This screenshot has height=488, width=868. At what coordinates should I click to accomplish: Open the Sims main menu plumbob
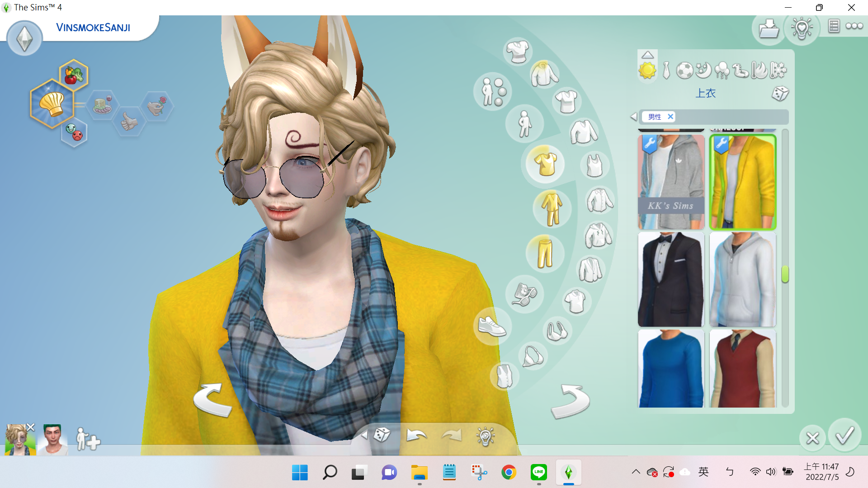click(24, 38)
